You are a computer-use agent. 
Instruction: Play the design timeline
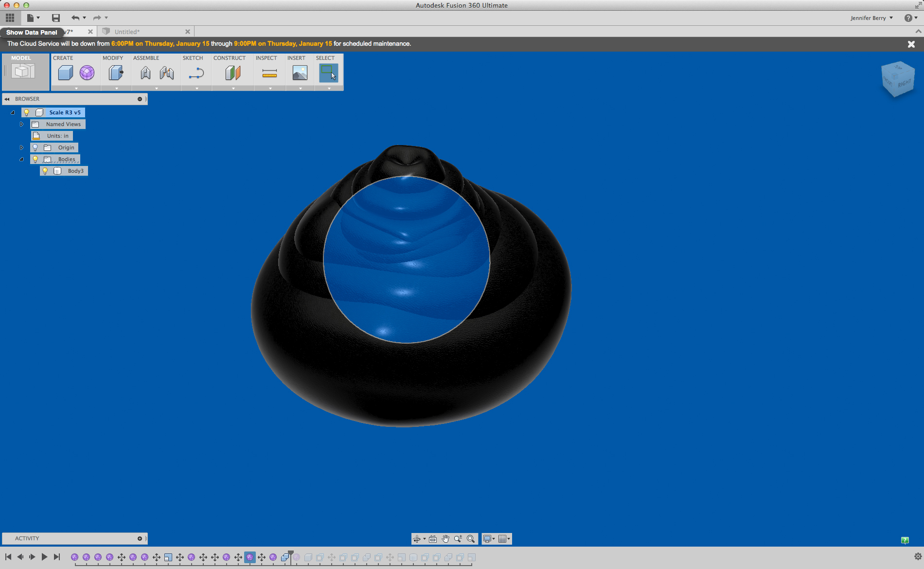tap(44, 557)
